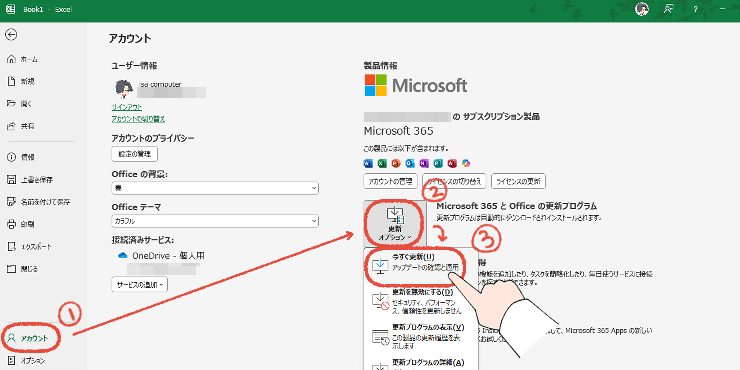Click the user avatar under ユーザー情報

pyautogui.click(x=124, y=89)
